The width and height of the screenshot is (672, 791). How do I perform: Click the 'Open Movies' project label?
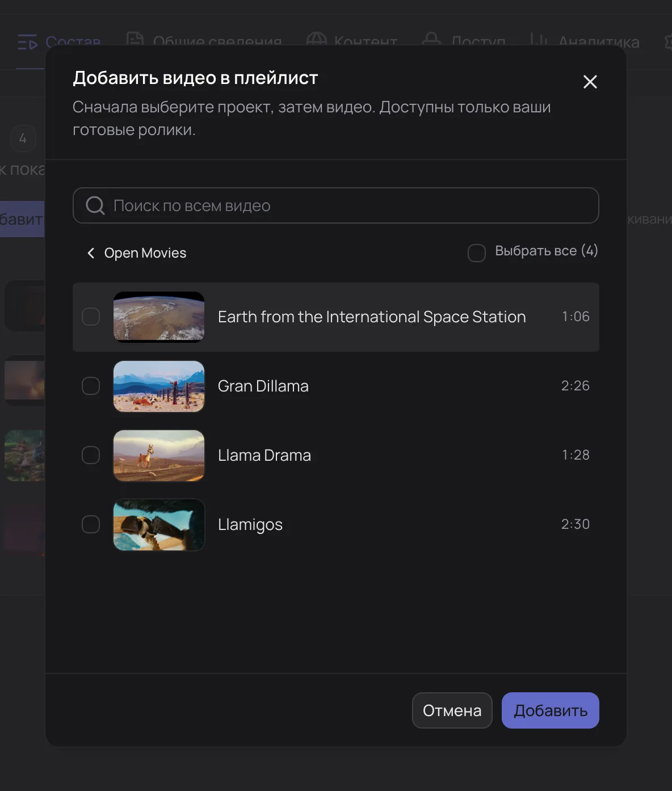(x=145, y=253)
